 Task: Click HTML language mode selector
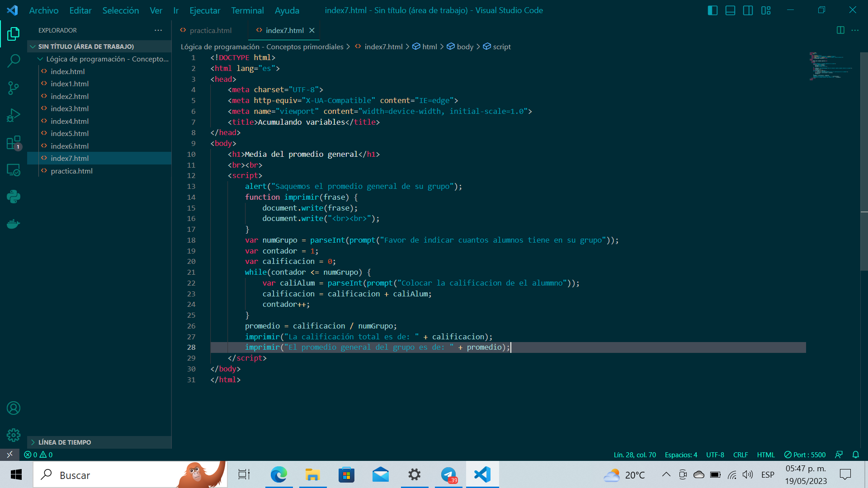[766, 455]
